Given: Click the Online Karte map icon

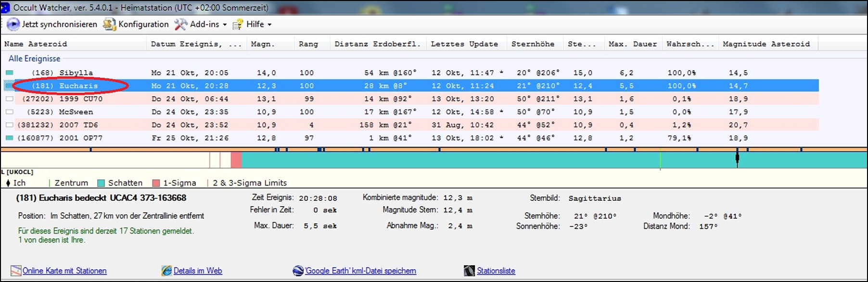Looking at the screenshot, I should tap(16, 270).
